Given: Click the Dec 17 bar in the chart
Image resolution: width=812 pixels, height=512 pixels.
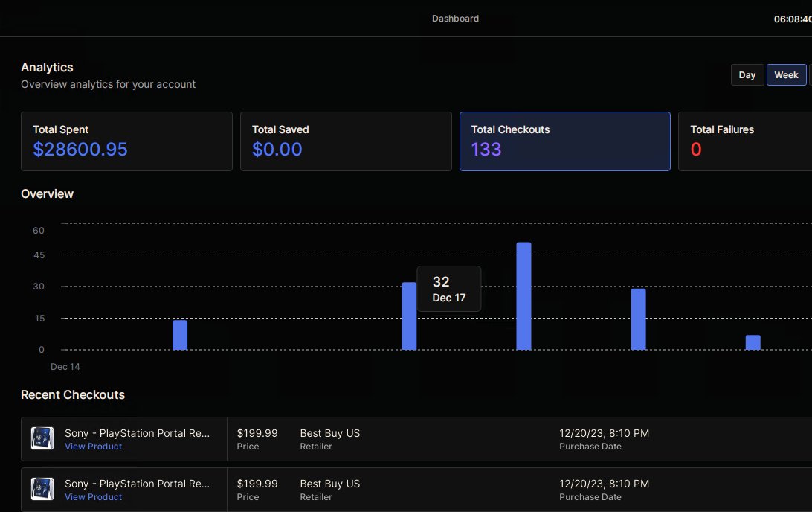Looking at the screenshot, I should pos(409,316).
